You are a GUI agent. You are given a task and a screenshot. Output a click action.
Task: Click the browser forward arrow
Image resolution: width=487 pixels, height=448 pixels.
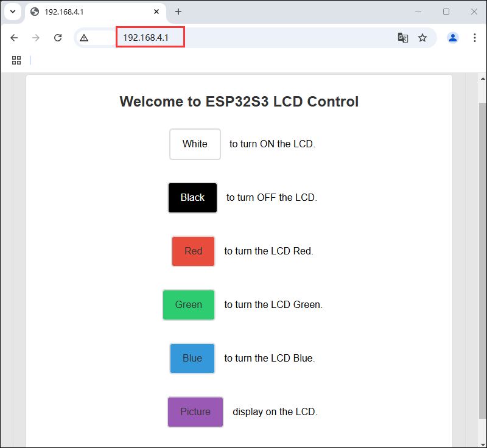[x=36, y=38]
